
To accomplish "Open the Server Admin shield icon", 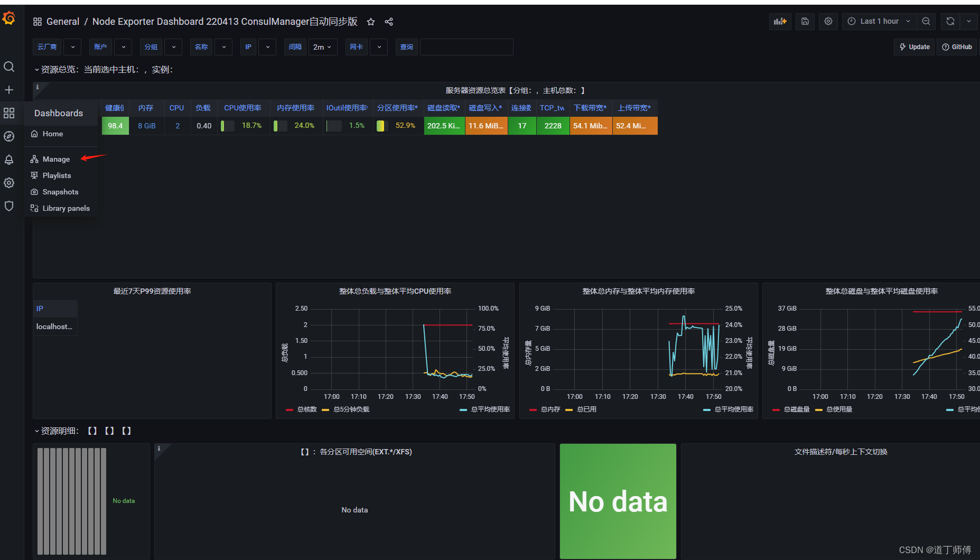I will pyautogui.click(x=9, y=206).
